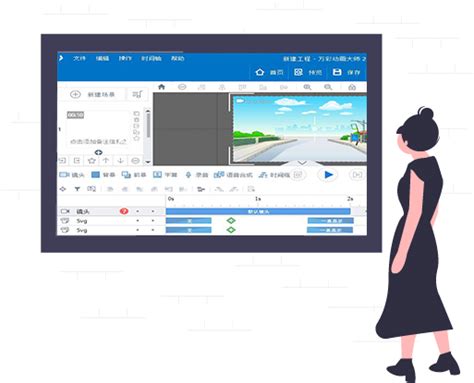Screen dimensions: 474x383
Task: Click the Home icon in the blue header
Action: click(260, 72)
